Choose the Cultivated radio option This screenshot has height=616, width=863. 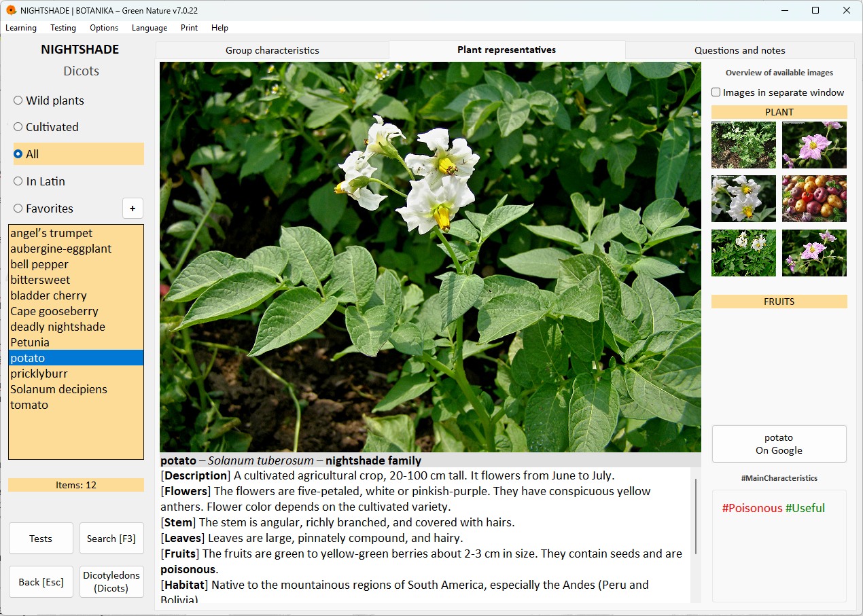coord(46,127)
